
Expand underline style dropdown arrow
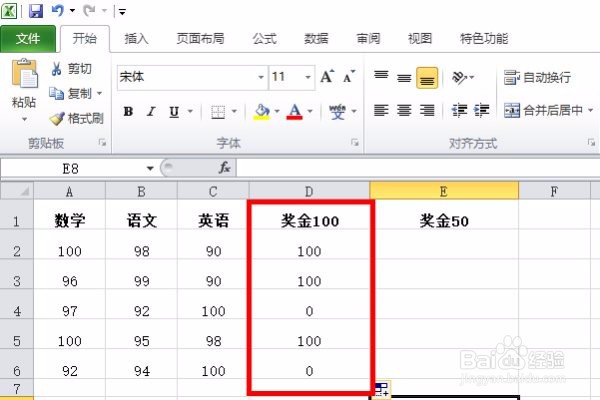(x=190, y=112)
